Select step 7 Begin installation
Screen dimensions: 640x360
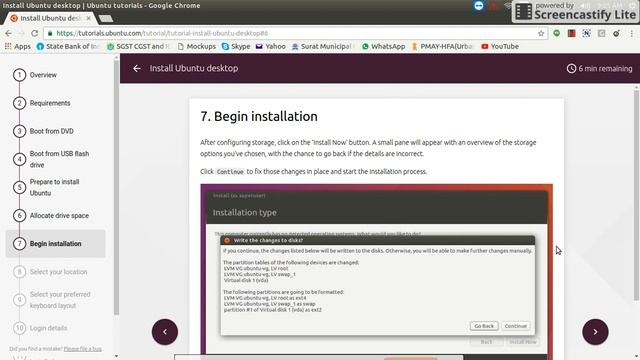click(56, 244)
